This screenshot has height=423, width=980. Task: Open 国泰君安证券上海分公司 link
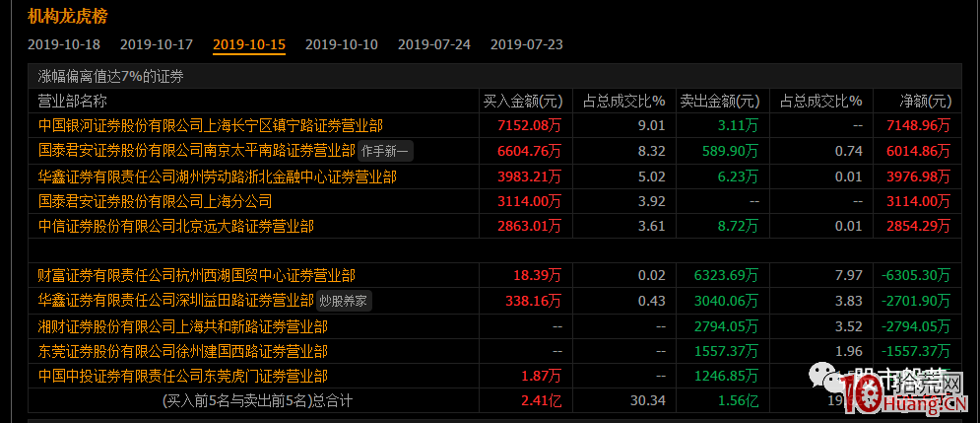click(x=155, y=201)
